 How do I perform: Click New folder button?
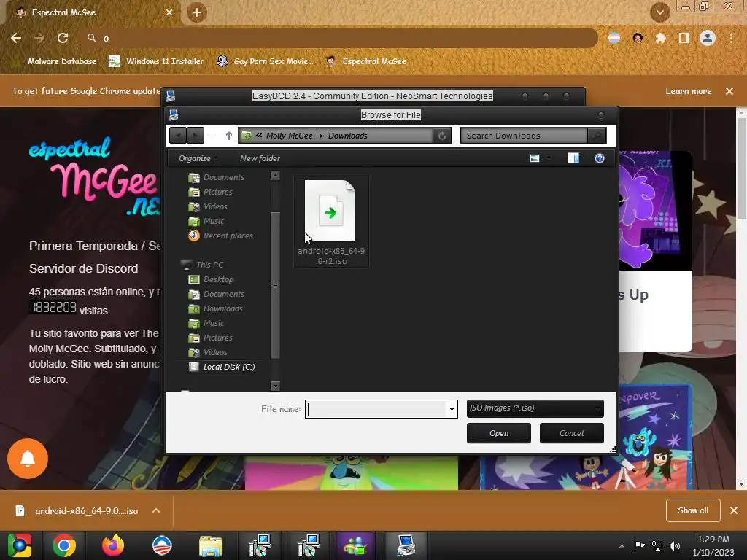click(260, 158)
